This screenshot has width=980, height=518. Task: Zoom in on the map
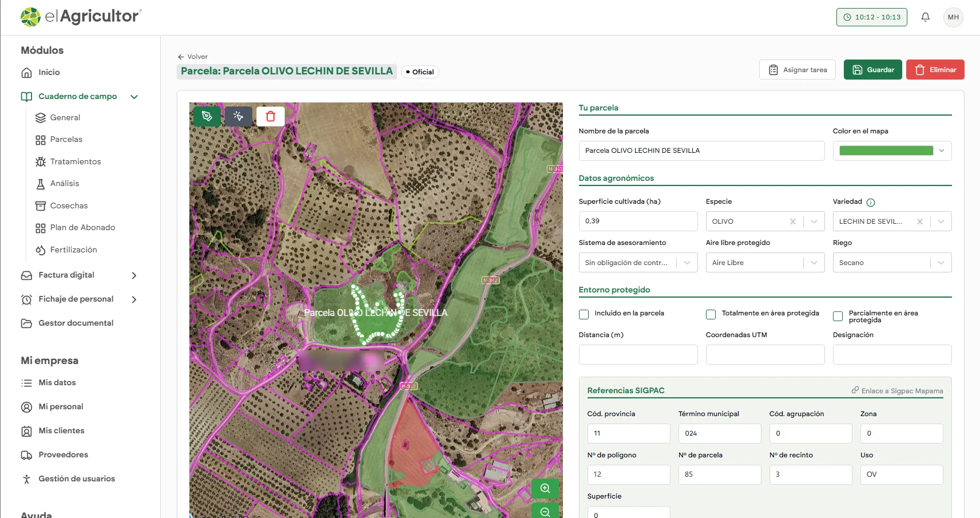tap(545, 488)
